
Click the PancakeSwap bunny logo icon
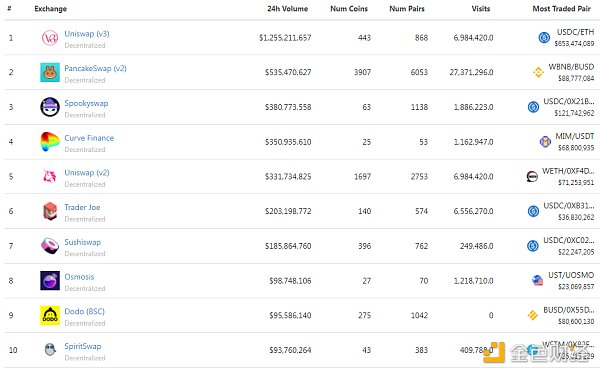[x=50, y=72]
